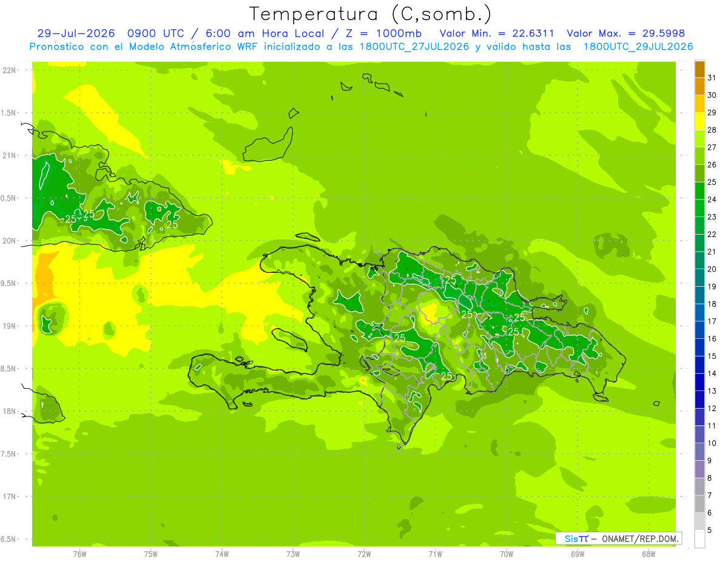Pick the orange legend swatch between 30 and 31

[x=699, y=87]
